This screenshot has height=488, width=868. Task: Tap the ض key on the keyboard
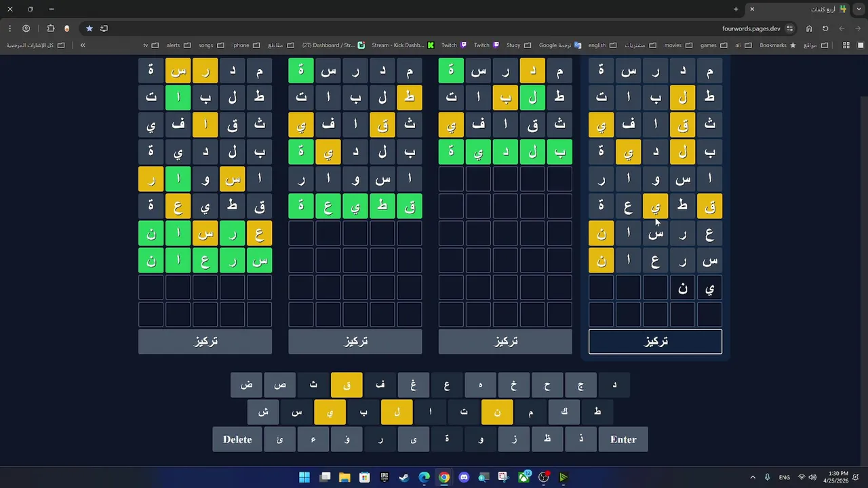246,385
